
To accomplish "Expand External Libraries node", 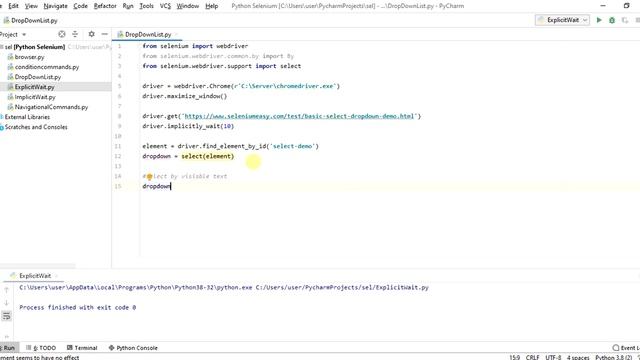I will pos(27,117).
